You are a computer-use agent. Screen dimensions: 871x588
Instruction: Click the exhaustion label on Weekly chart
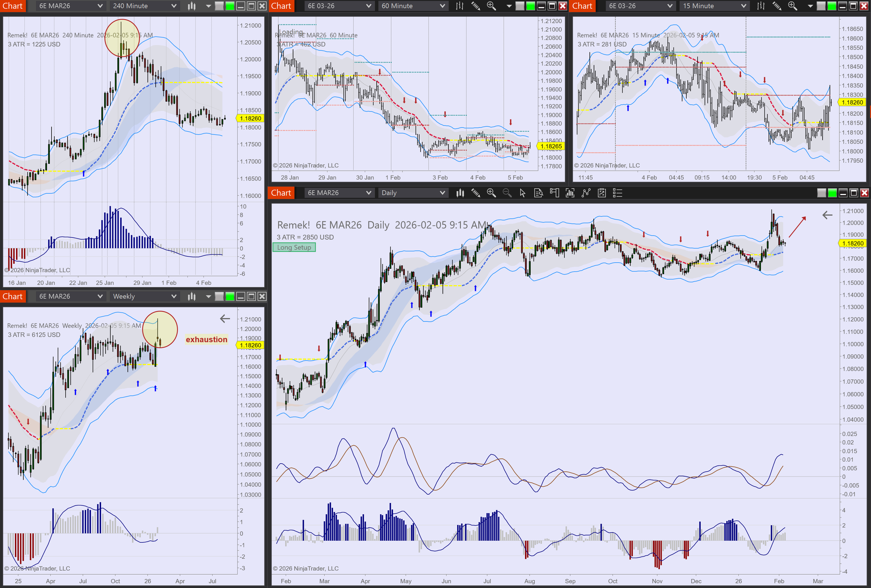tap(206, 340)
